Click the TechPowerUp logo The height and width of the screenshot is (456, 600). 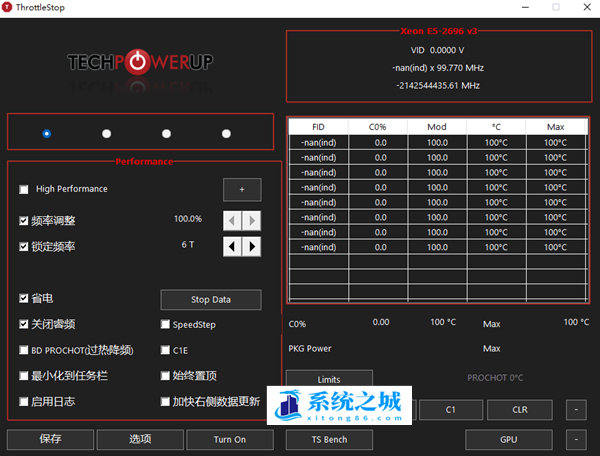click(x=140, y=62)
